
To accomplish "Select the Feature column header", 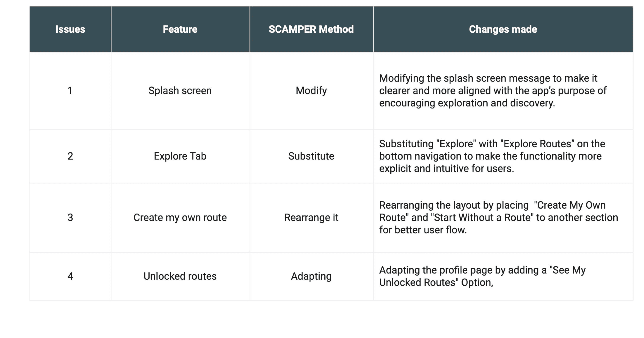I will (x=180, y=29).
